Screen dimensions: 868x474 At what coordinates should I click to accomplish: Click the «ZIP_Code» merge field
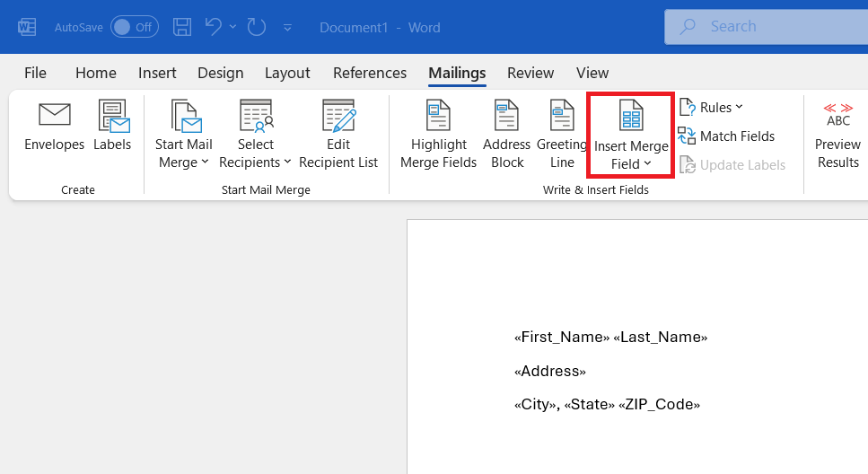(660, 405)
